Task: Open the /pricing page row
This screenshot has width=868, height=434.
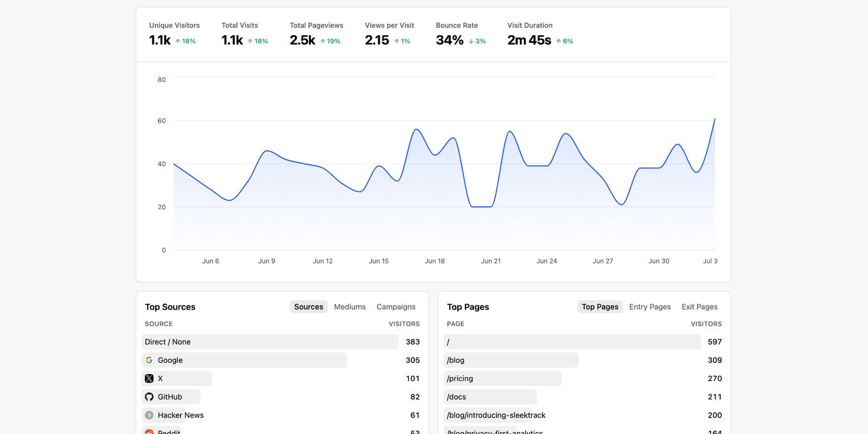Action: [584, 379]
